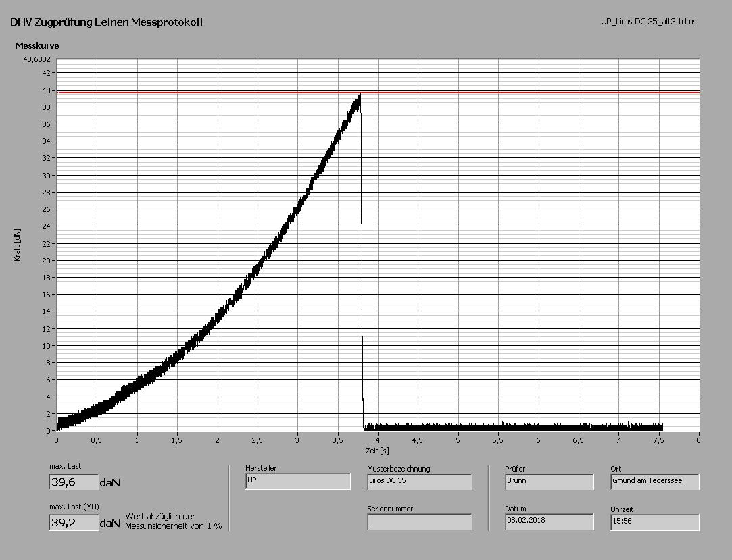Click the daN unit beside 39,2
Viewport: 732px width, 560px height.
pos(110,523)
